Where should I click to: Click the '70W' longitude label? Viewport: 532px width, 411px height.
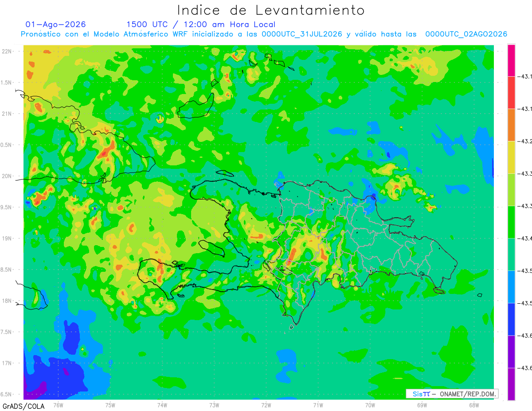(370, 405)
